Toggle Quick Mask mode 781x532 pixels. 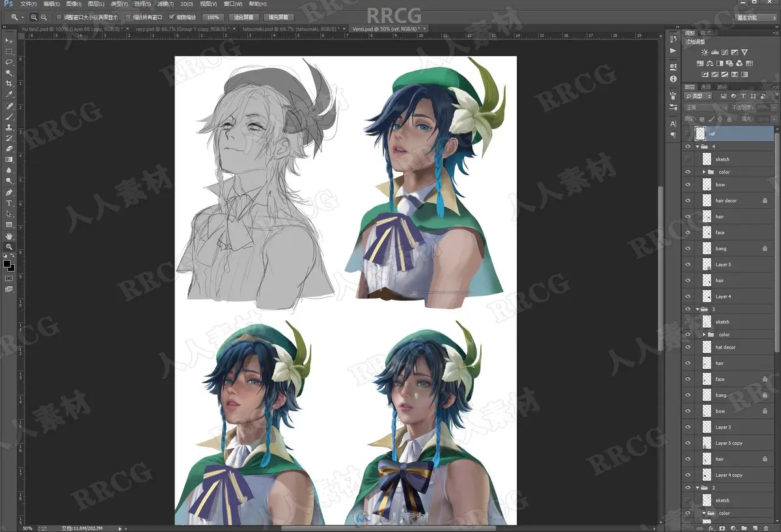[x=9, y=278]
